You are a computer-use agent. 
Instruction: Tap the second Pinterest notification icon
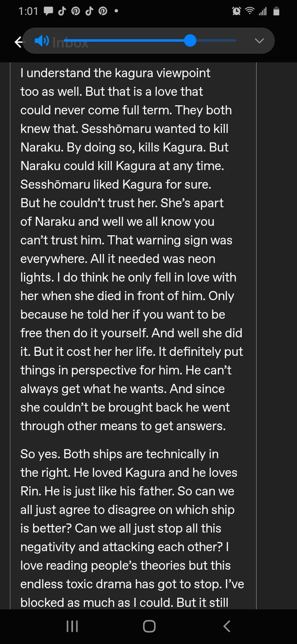pyautogui.click(x=102, y=12)
